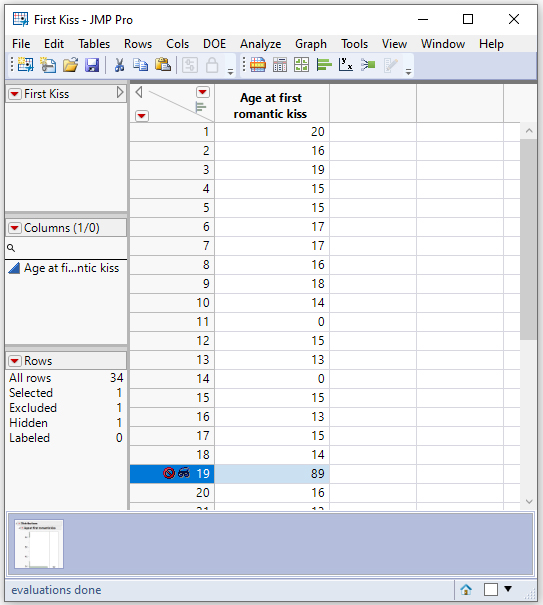This screenshot has height=605, width=543.
Task: Click the 'Selected' rows count entry
Action: (x=66, y=393)
